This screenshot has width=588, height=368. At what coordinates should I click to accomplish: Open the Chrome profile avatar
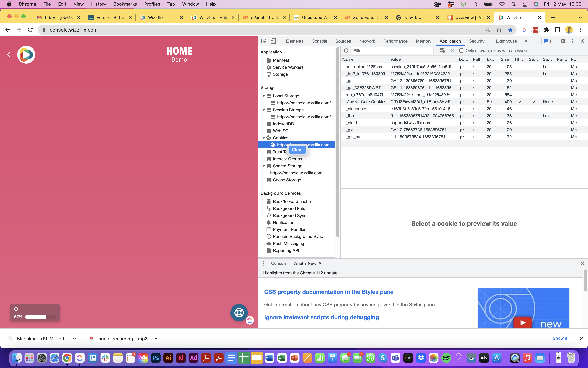pos(569,30)
